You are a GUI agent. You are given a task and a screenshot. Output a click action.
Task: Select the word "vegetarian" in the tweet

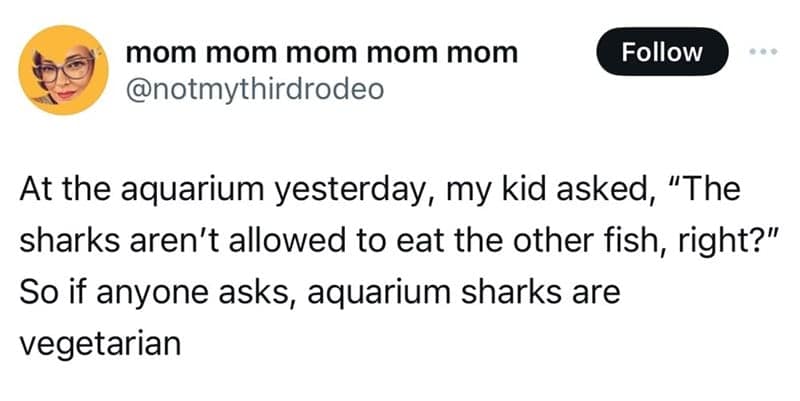coord(99,343)
